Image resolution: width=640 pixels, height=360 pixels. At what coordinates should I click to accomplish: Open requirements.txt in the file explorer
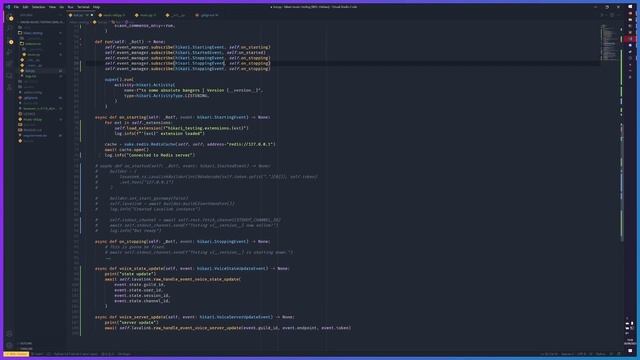[x=35, y=136]
